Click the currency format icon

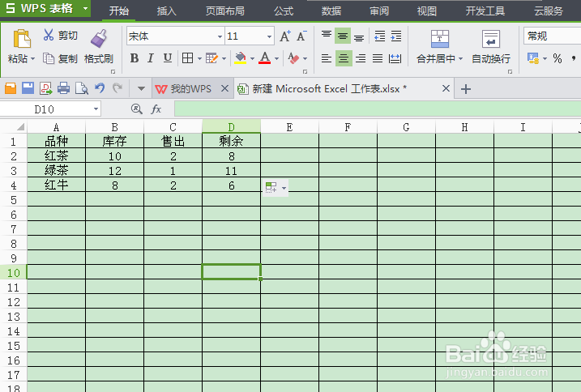533,58
